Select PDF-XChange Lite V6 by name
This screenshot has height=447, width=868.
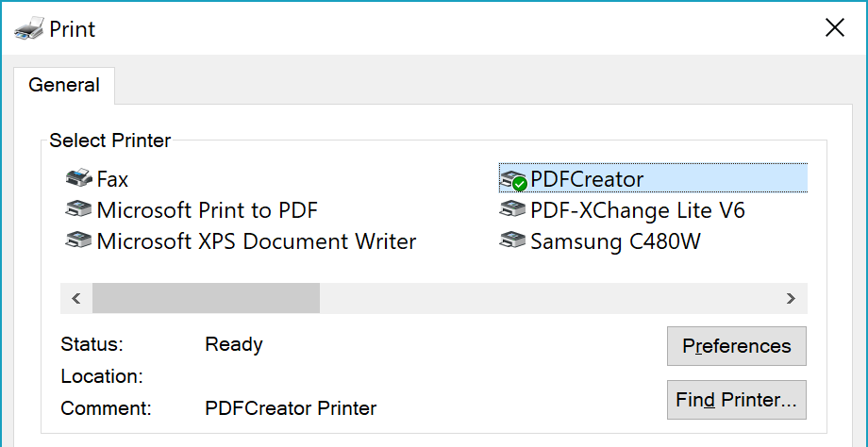click(638, 210)
